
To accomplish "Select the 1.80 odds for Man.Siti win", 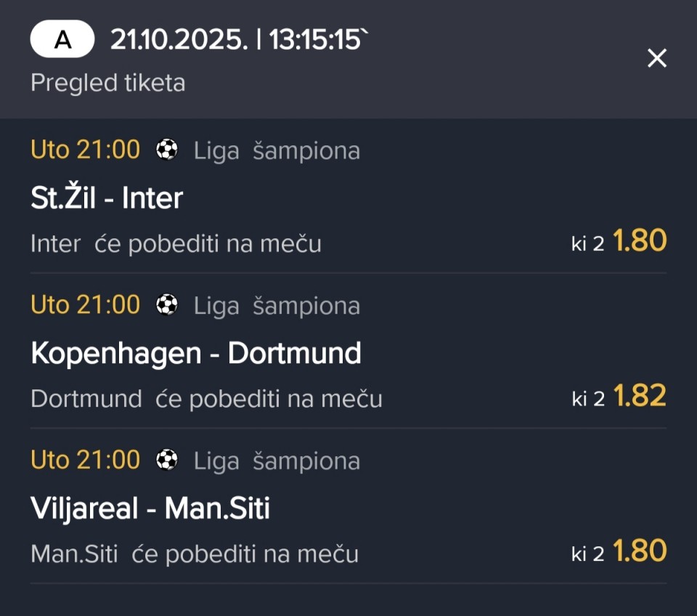I will click(640, 552).
